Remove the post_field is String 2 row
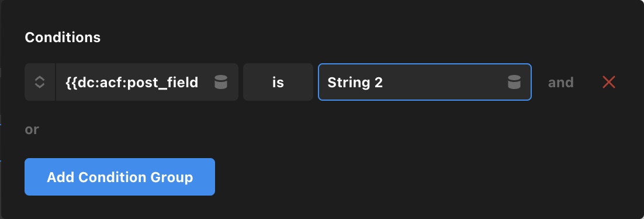 [609, 83]
